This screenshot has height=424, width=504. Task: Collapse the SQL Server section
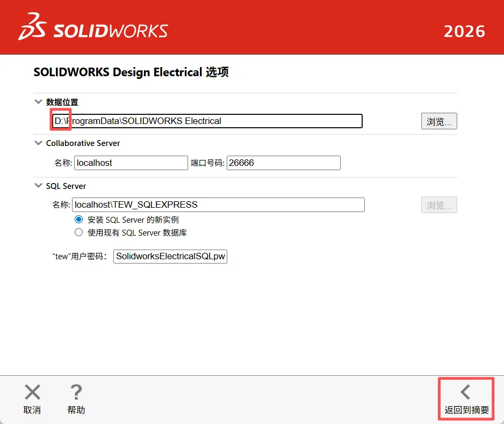(x=38, y=186)
